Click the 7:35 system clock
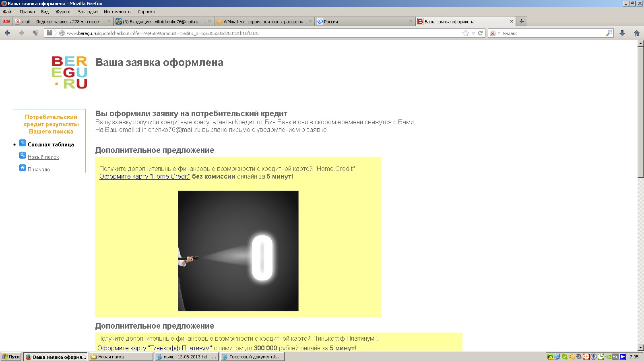 pos(634,357)
